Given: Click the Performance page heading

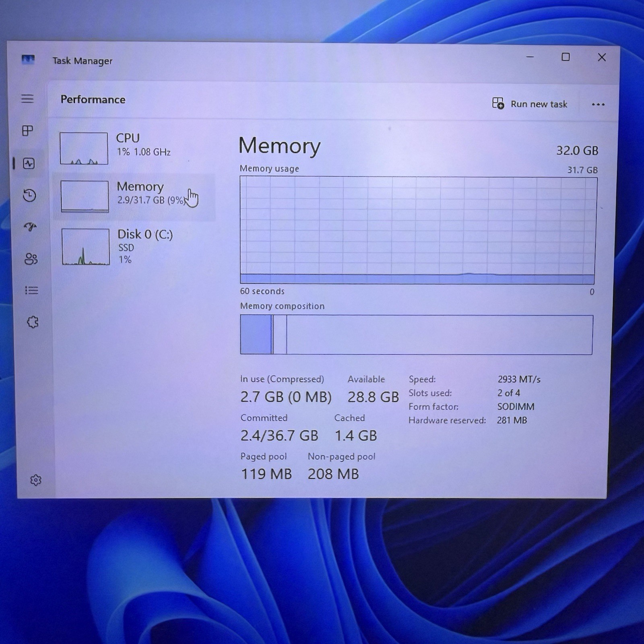Looking at the screenshot, I should click(x=93, y=99).
